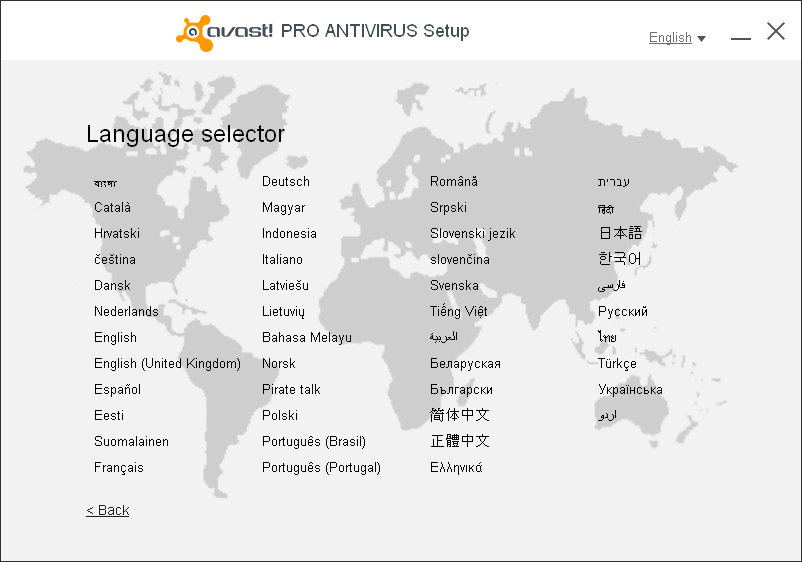Image resolution: width=802 pixels, height=562 pixels.
Task: Click the Avast logo in the header
Action: click(225, 33)
